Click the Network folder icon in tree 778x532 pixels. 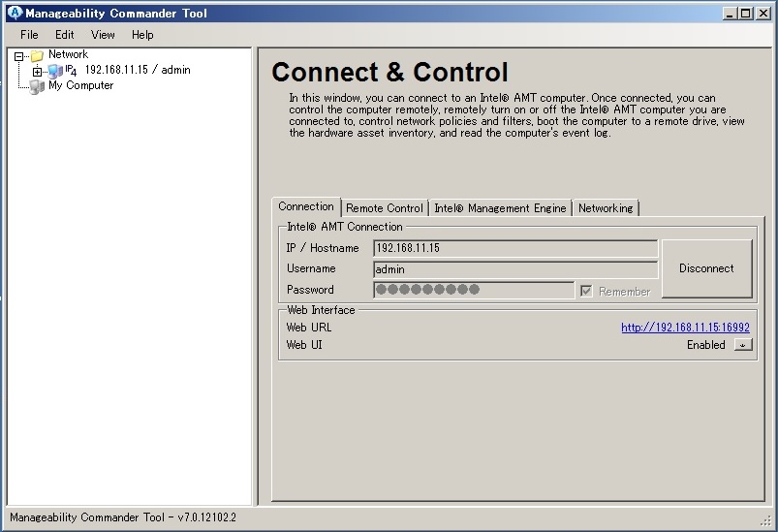(37, 56)
